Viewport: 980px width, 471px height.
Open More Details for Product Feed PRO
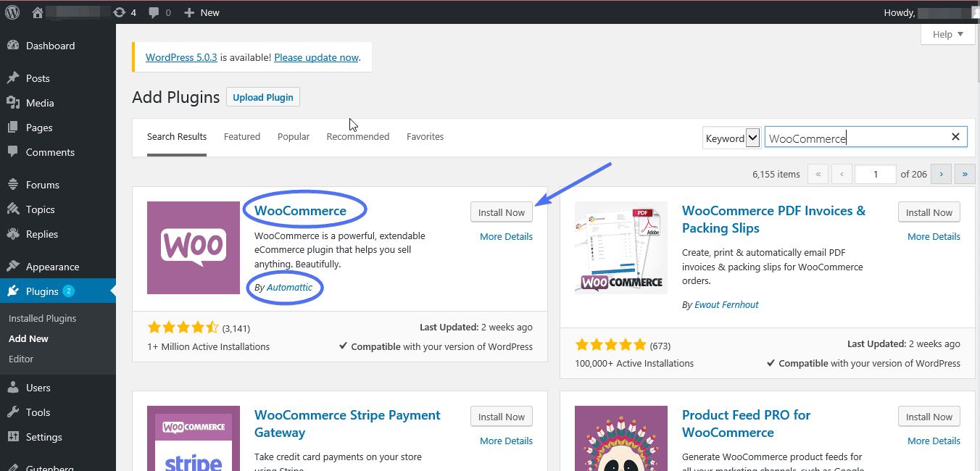tap(934, 441)
